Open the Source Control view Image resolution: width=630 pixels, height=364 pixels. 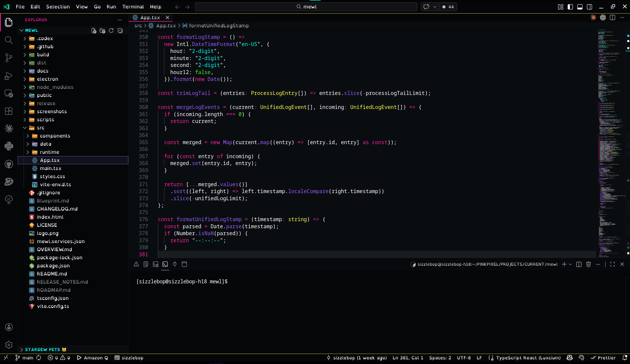(x=9, y=58)
